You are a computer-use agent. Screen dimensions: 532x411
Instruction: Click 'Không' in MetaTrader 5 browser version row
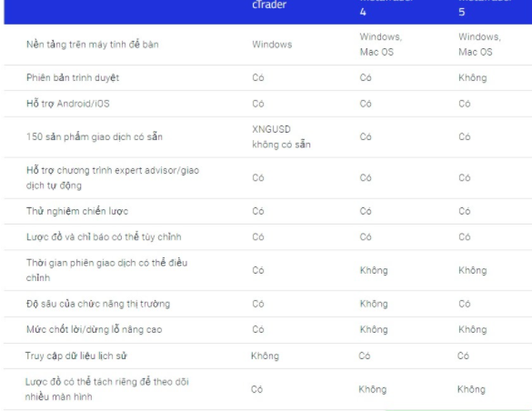pos(473,77)
